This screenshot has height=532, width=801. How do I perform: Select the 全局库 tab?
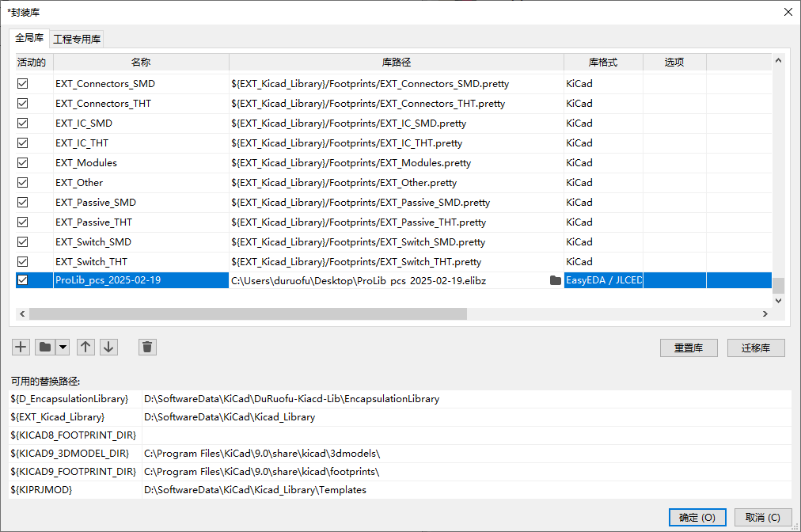click(x=29, y=38)
